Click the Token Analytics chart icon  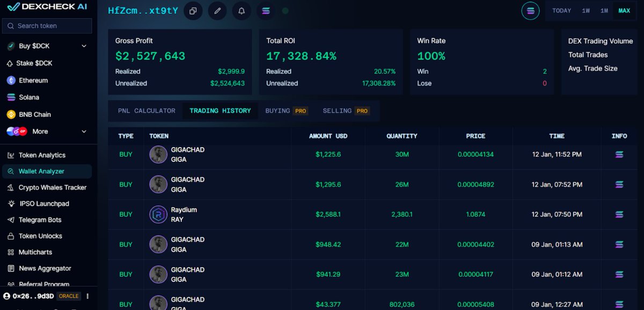(11, 155)
